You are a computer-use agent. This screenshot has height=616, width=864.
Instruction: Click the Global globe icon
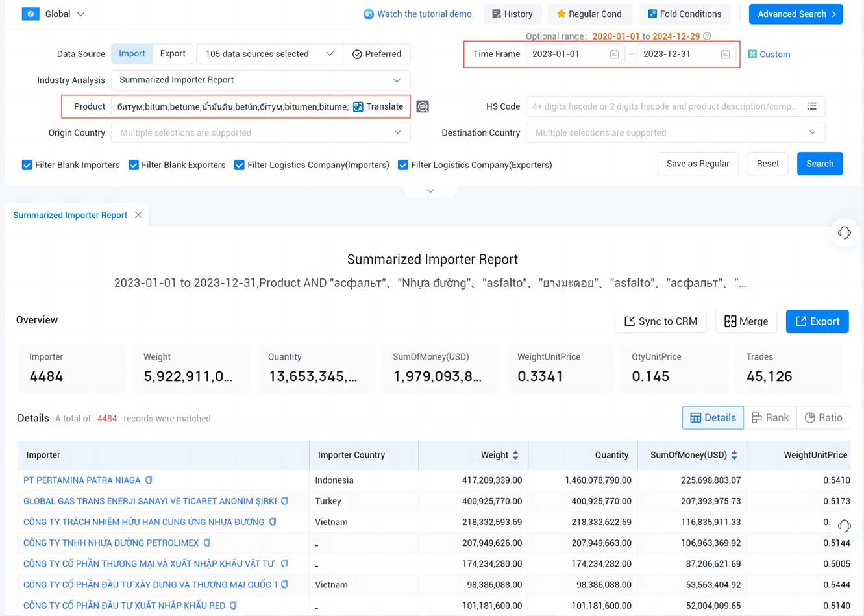point(31,14)
